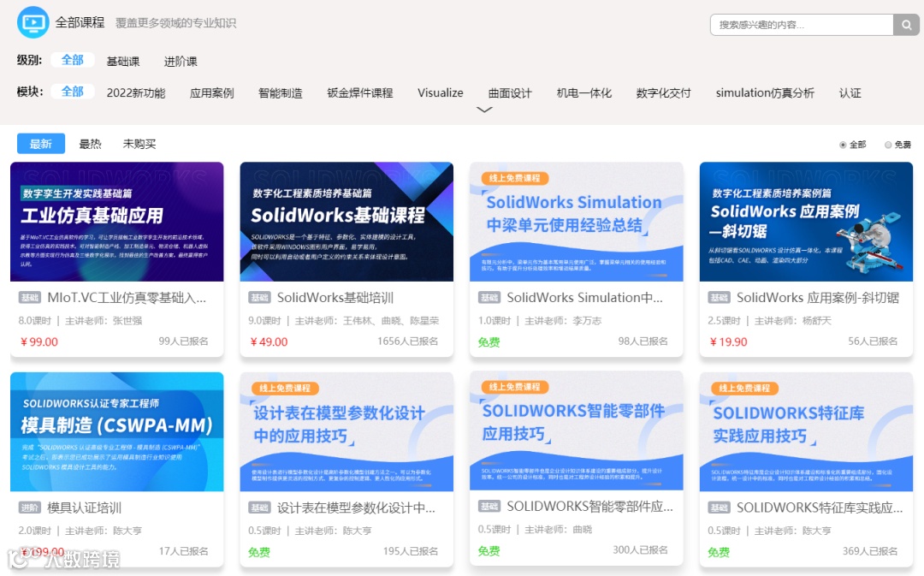Screen dimensions: 924x576
Task: Filter module by 智能制造
Action: pos(281,93)
